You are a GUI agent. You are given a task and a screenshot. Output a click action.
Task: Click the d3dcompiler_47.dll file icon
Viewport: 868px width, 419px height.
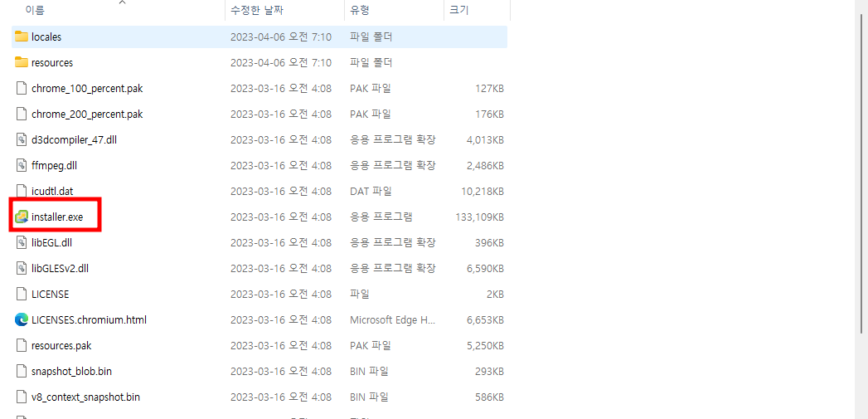(x=22, y=139)
